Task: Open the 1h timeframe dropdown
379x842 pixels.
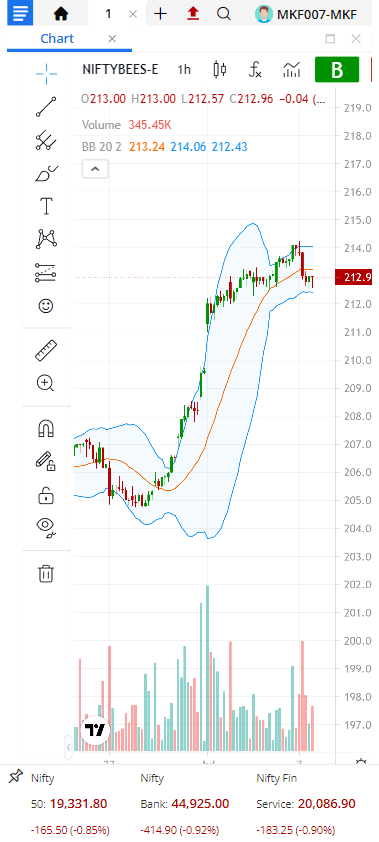Action: (184, 70)
